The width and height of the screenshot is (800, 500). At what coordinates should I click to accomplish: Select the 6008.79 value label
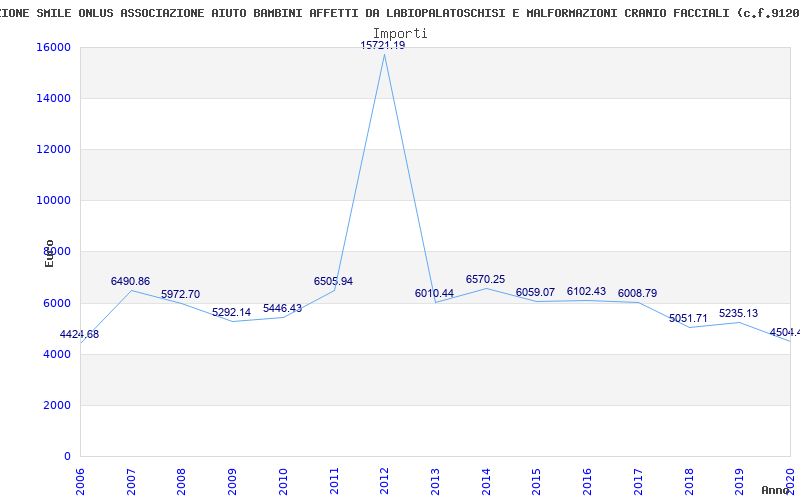(x=637, y=293)
